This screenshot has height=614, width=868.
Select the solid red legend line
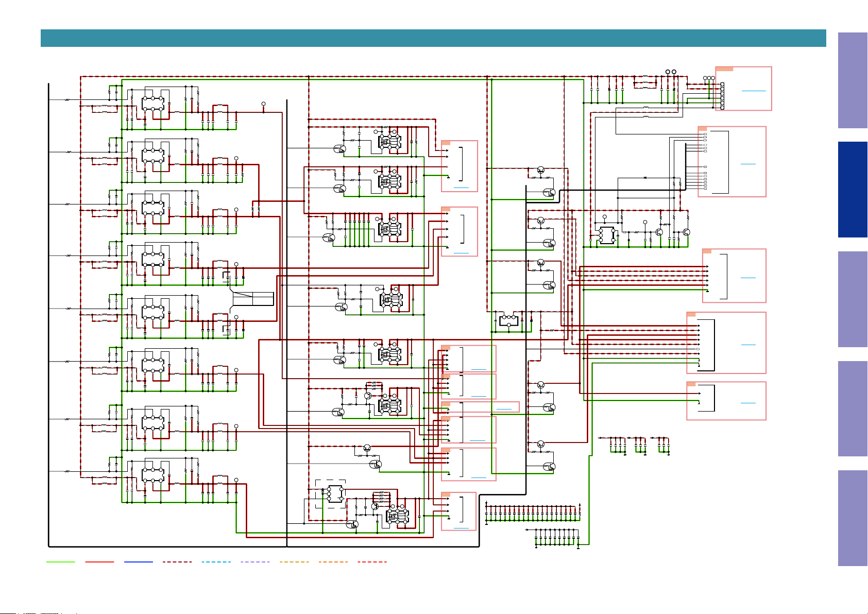click(x=99, y=562)
